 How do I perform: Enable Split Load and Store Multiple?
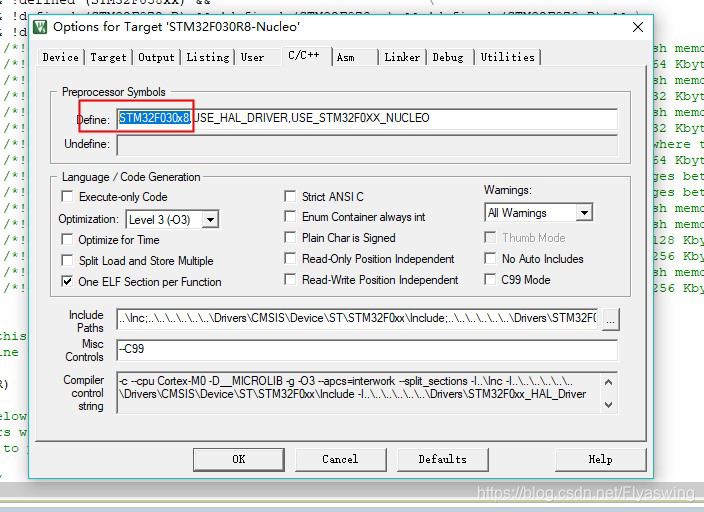[x=67, y=260]
